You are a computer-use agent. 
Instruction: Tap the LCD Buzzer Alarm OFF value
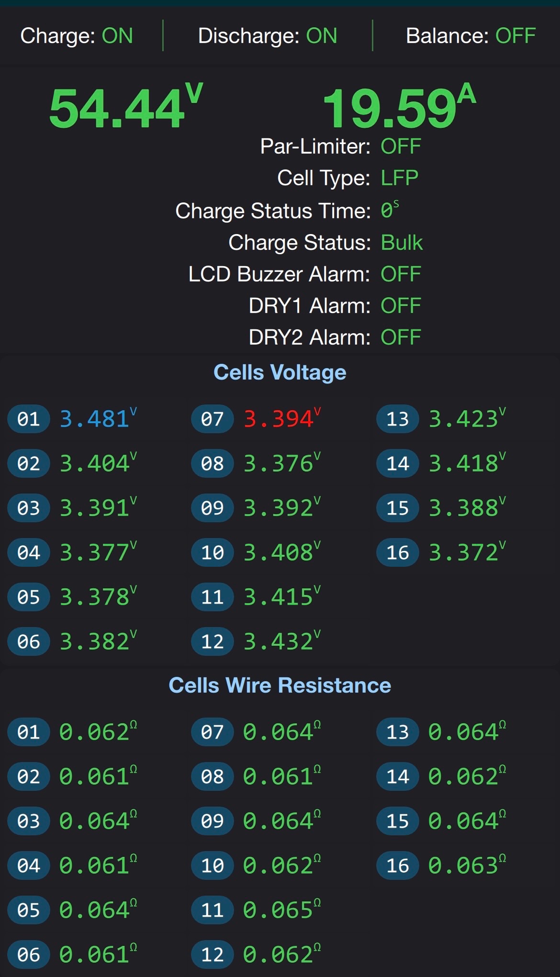401,274
